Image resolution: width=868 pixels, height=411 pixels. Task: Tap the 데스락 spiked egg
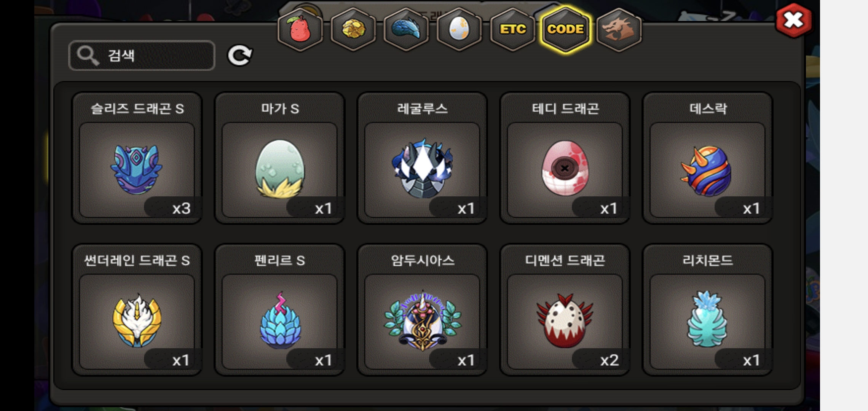coord(708,158)
